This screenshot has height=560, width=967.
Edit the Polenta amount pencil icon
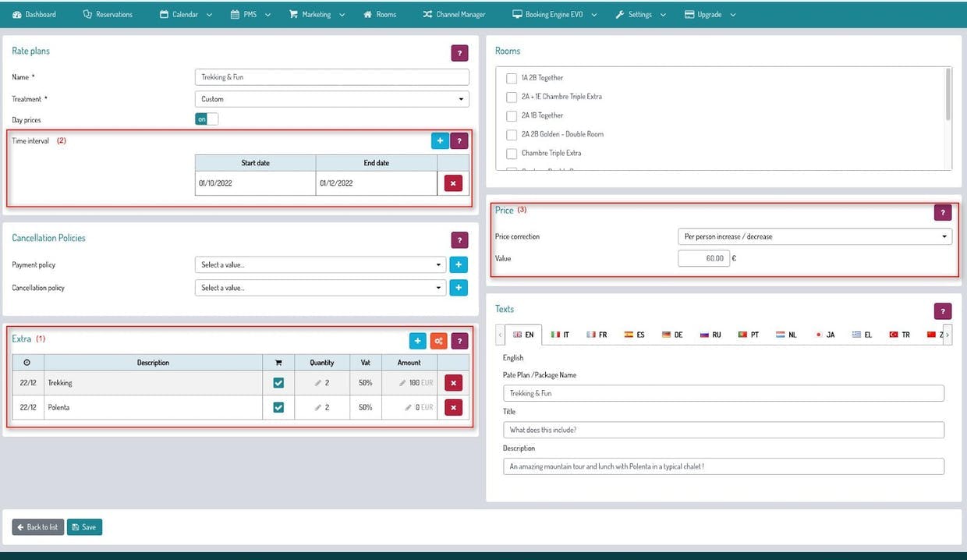(x=409, y=407)
